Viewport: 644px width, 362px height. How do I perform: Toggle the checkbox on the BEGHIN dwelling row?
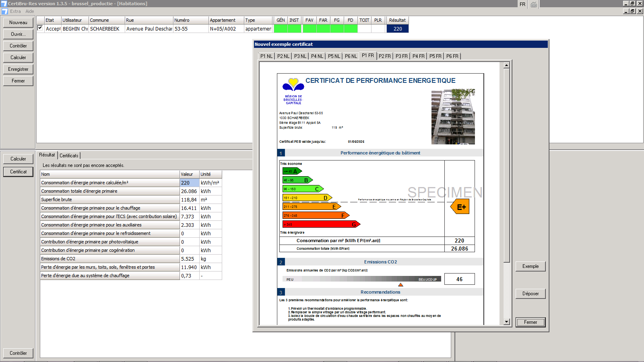[x=40, y=28]
